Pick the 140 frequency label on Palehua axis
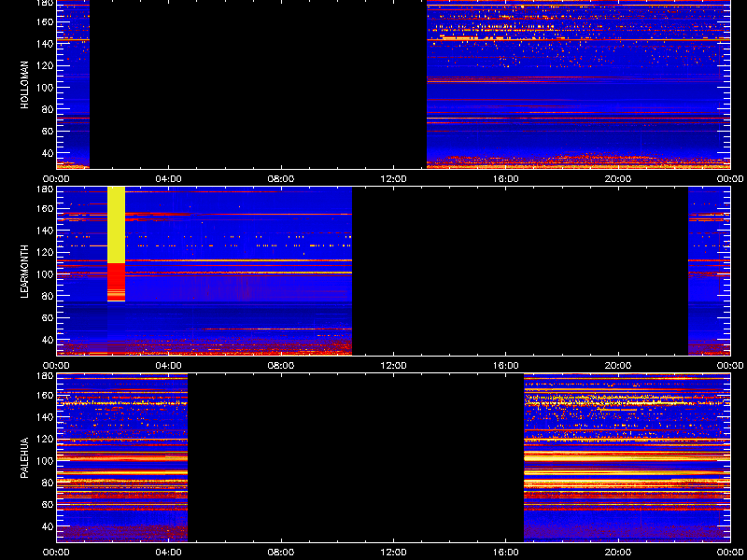This screenshot has width=747, height=560. pos(46,417)
